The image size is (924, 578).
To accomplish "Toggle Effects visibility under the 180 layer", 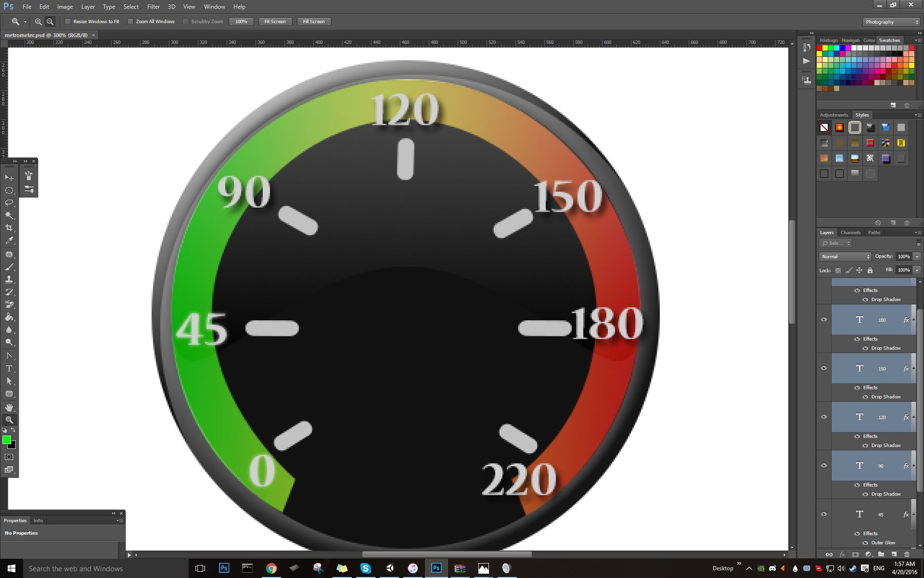I will (857, 339).
